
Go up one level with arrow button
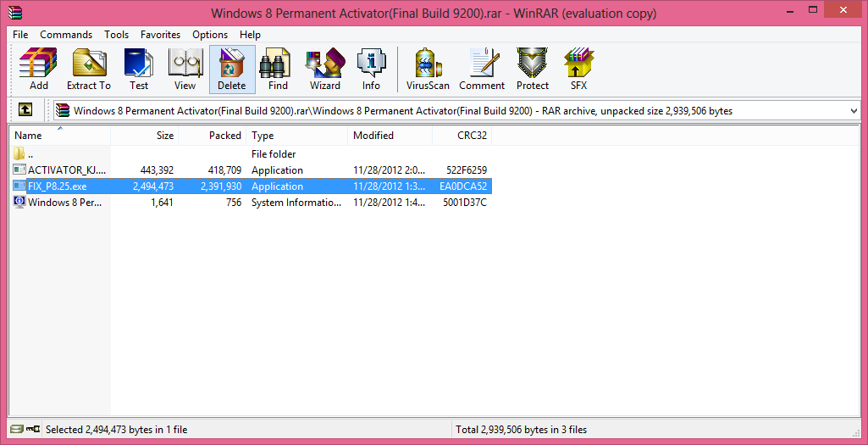pyautogui.click(x=25, y=109)
